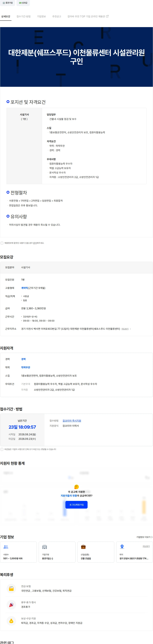Click the 사원수 people icon
Screen dimensions: 153x644
[x=6, y=547]
